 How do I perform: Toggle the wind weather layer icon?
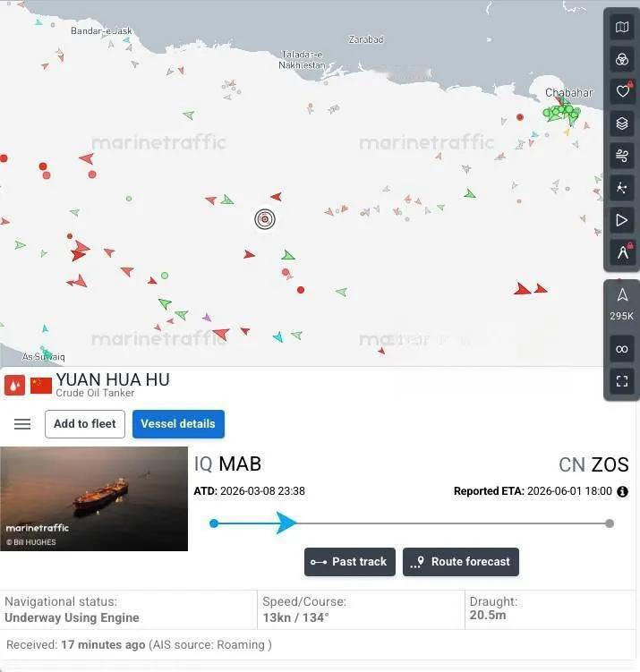tap(622, 156)
